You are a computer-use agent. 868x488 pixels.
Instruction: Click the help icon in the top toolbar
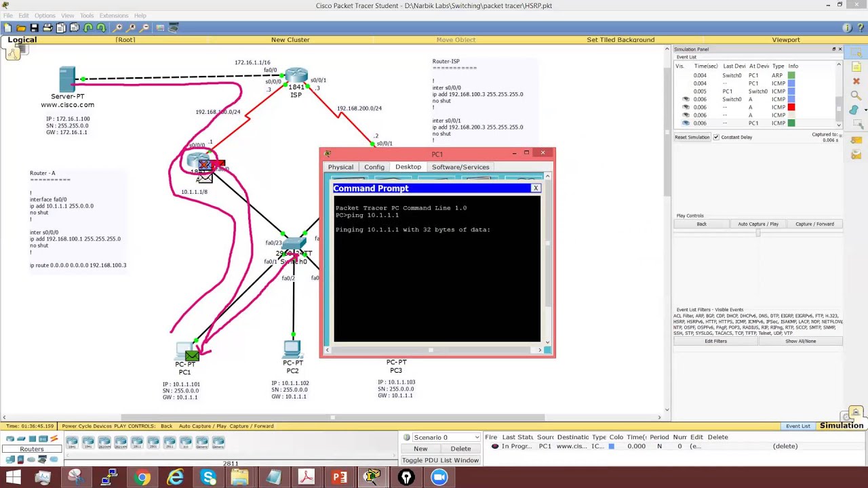(861, 28)
